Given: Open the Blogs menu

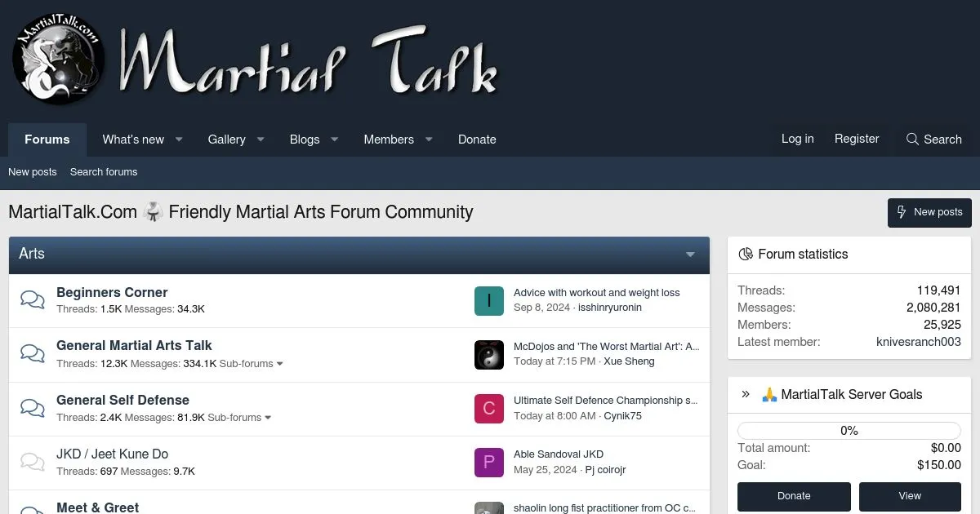Looking at the screenshot, I should coord(305,140).
